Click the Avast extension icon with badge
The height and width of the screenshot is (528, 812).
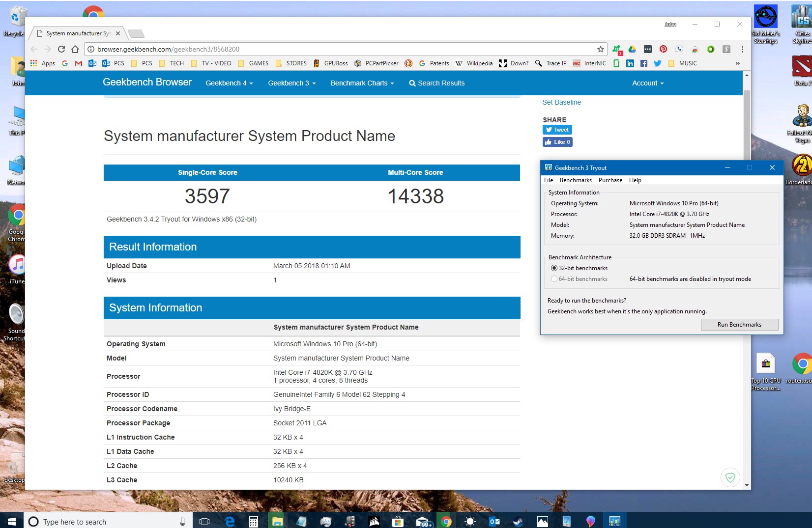click(x=617, y=50)
